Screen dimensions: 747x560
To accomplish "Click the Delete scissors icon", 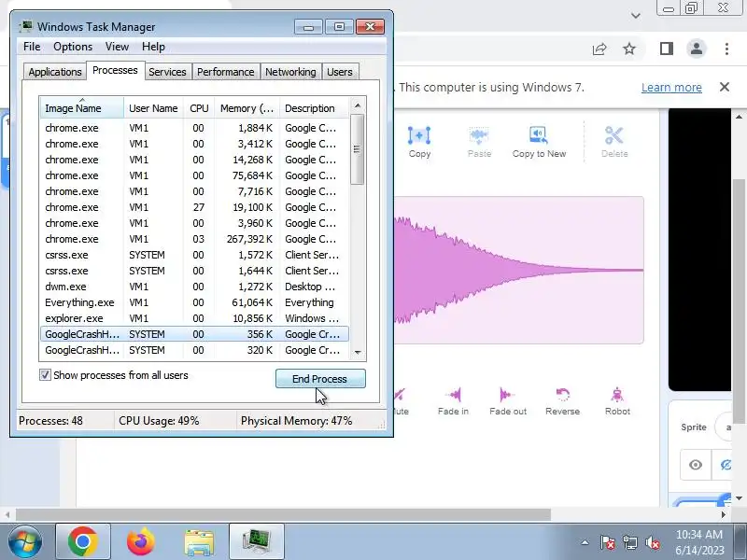I will click(614, 135).
